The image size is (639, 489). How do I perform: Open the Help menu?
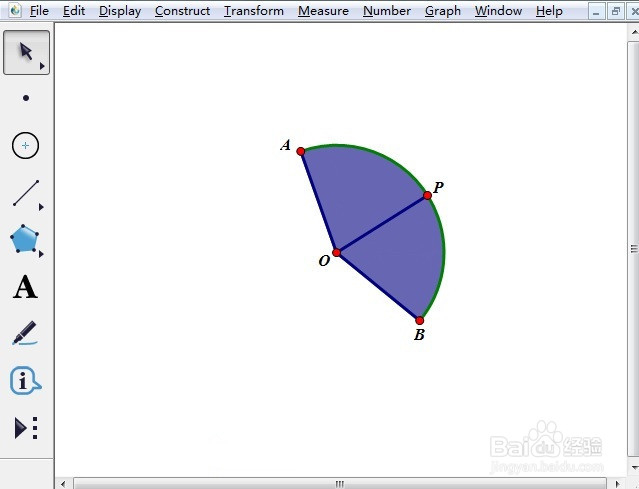549,11
